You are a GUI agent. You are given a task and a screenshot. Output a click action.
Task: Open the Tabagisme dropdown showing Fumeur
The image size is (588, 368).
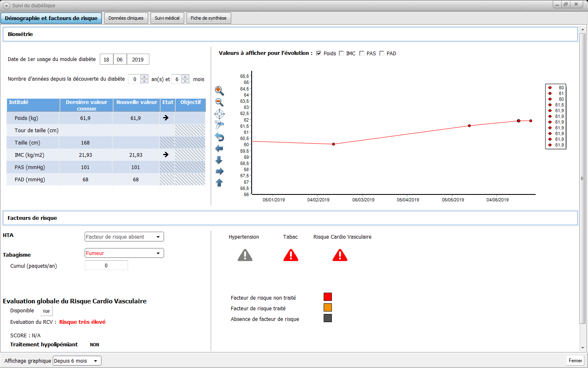click(x=124, y=253)
